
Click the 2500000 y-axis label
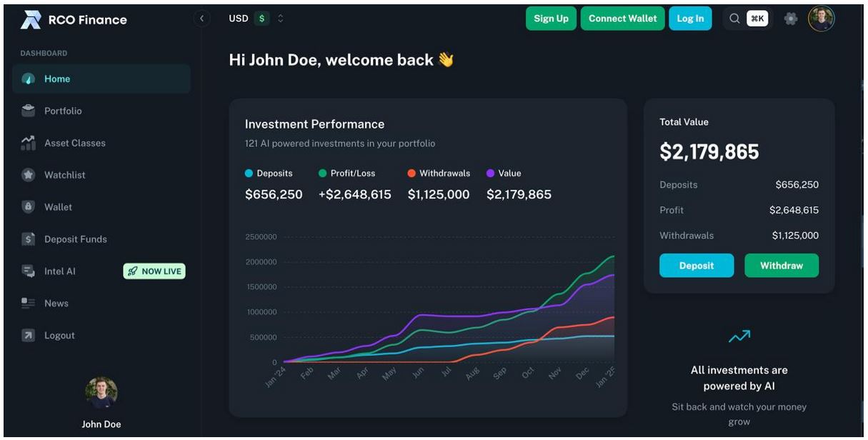[261, 237]
